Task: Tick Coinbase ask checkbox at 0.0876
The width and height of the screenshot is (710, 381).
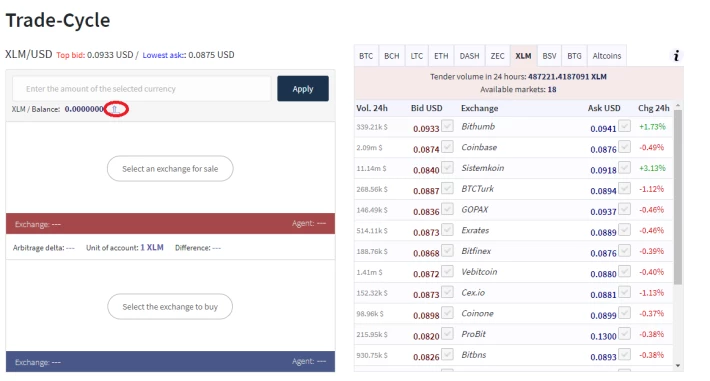Action: [624, 146]
